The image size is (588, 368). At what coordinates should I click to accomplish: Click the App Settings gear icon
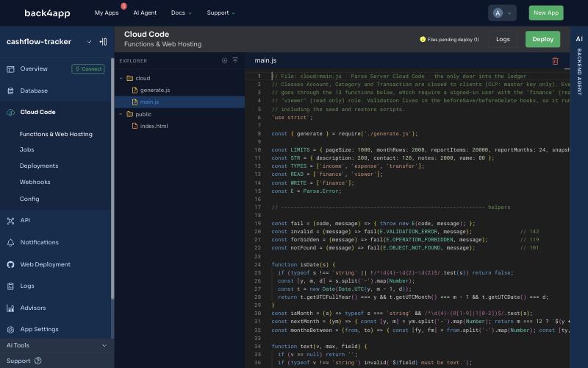point(10,330)
